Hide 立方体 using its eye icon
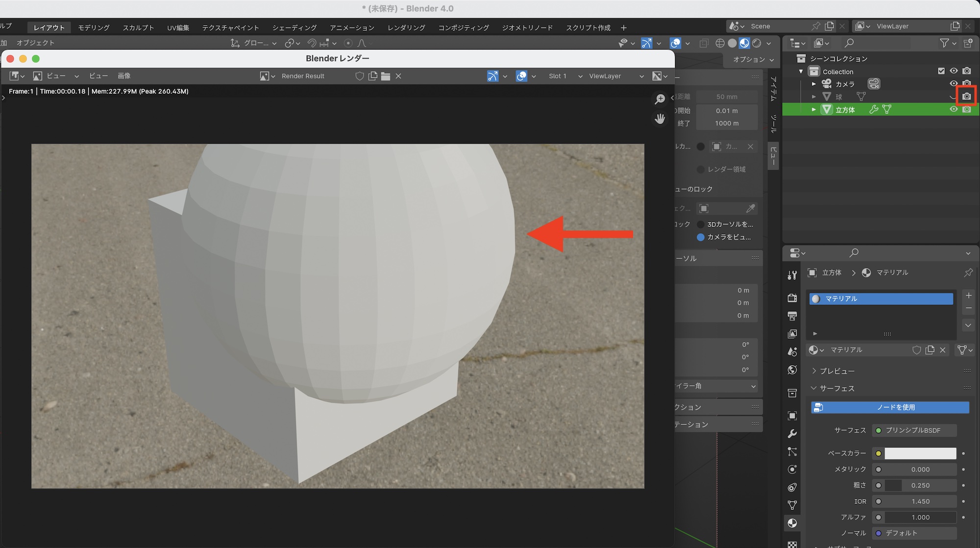This screenshot has height=548, width=980. click(953, 109)
